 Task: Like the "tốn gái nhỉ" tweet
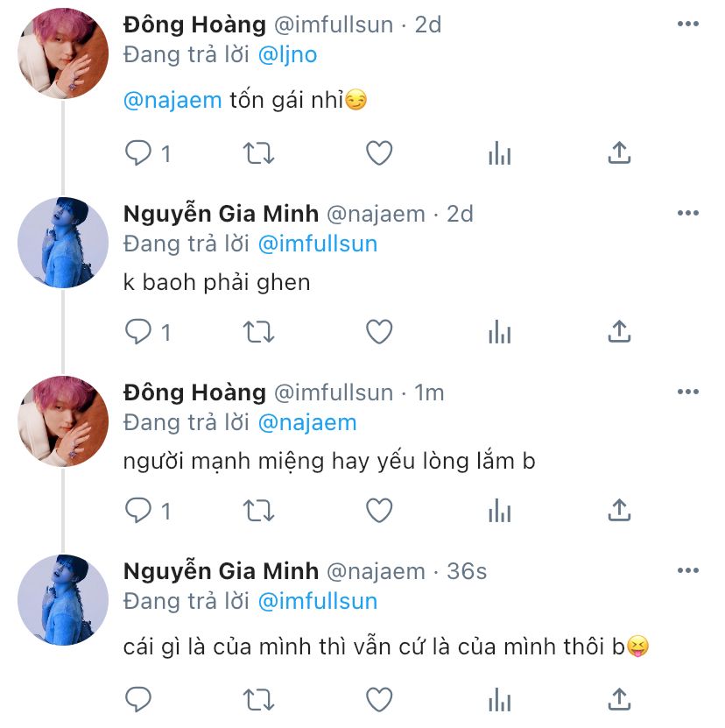coord(378,154)
